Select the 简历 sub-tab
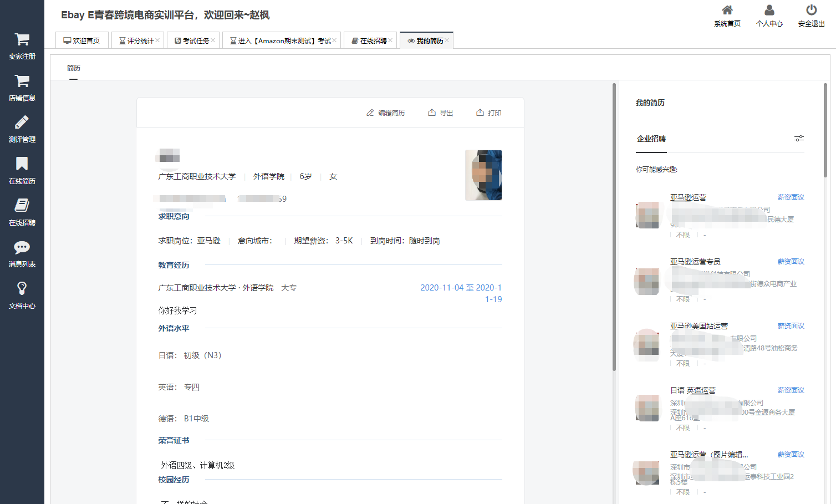The width and height of the screenshot is (836, 504). [74, 68]
